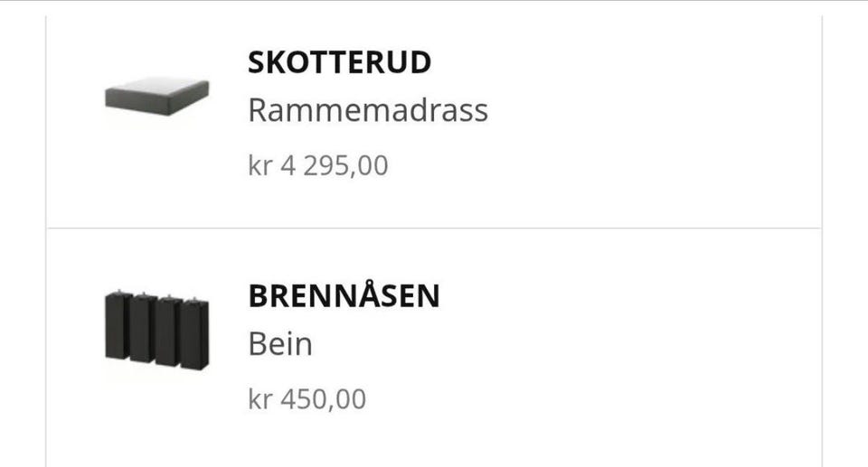Open the BRENNÅSEN legs thumbnail image
Screen dimensions: 868x467
coord(157,330)
